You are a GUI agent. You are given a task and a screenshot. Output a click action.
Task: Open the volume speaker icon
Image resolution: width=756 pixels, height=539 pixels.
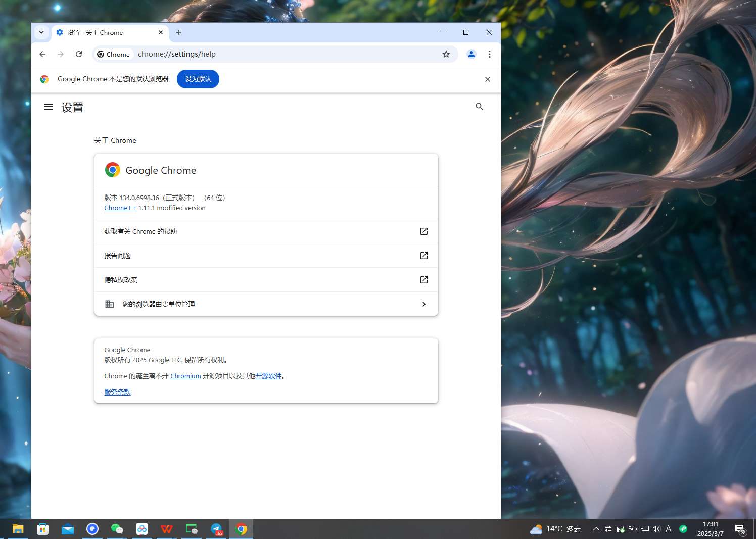point(656,529)
